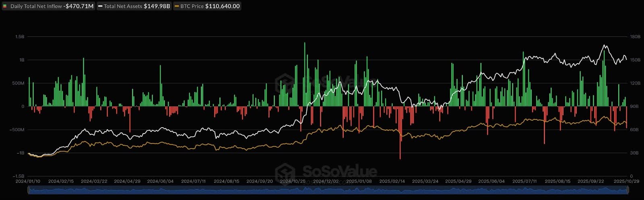The height and width of the screenshot is (200, 644).
Task: Hide the Total Net Assets series via its label
Action: (123, 6)
